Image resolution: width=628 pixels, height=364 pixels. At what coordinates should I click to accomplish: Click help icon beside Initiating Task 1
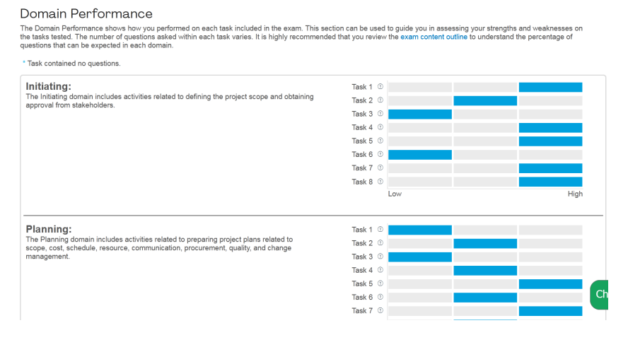coord(380,86)
